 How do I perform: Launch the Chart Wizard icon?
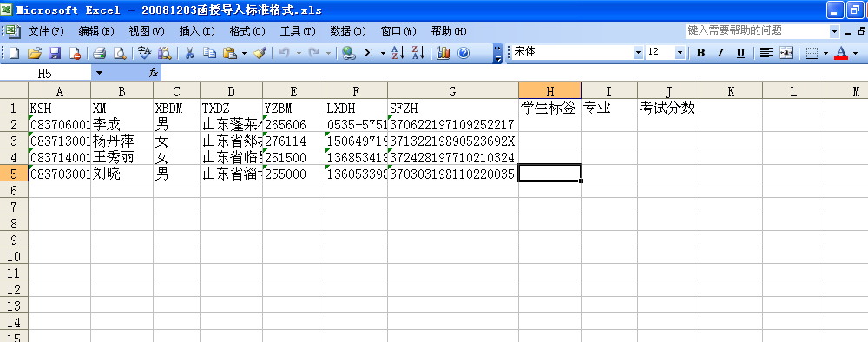pyautogui.click(x=443, y=53)
